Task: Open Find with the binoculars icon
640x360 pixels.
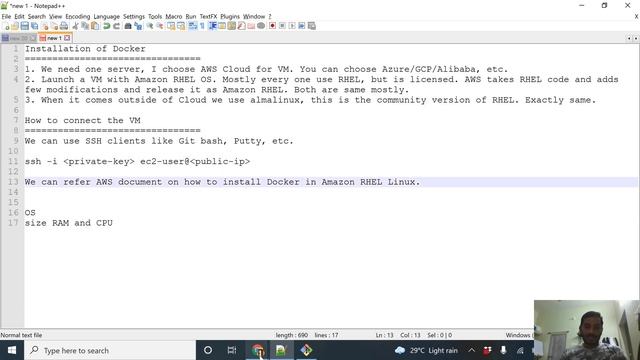Action: (x=128, y=26)
